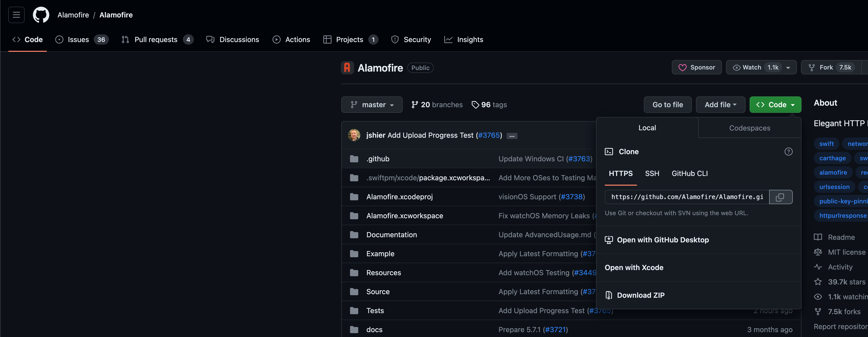Image resolution: width=868 pixels, height=337 pixels.
Task: View the 96 tags link
Action: (x=489, y=105)
